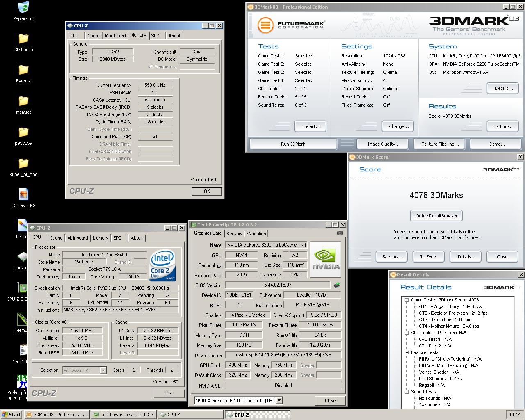Open the super_pi_mod folder icon
Viewport: 525px width, 420px height.
point(23,163)
